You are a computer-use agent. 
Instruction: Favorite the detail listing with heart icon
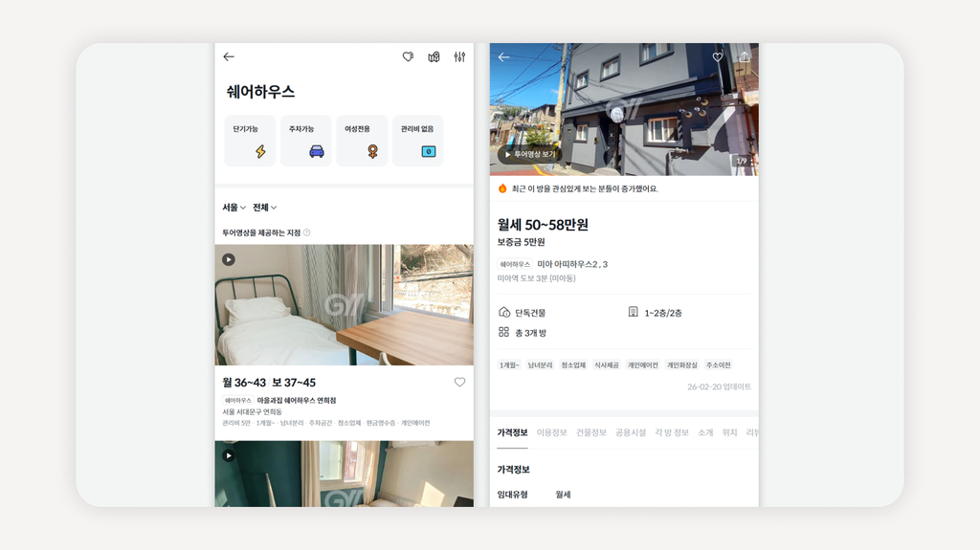click(x=718, y=56)
